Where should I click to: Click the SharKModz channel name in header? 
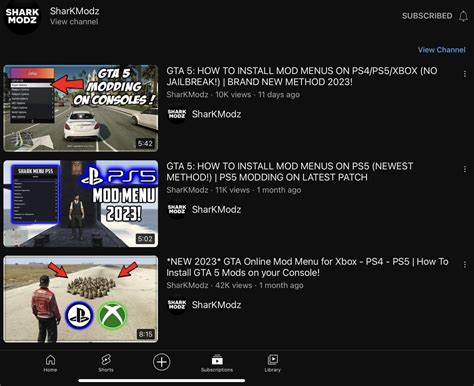click(75, 11)
